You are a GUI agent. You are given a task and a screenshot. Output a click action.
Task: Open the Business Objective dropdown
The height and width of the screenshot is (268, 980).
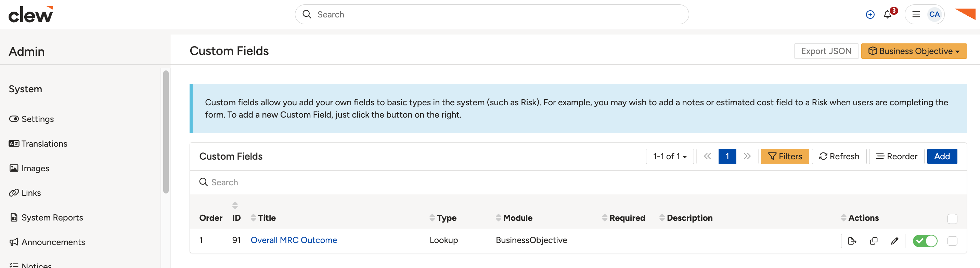[x=914, y=51]
